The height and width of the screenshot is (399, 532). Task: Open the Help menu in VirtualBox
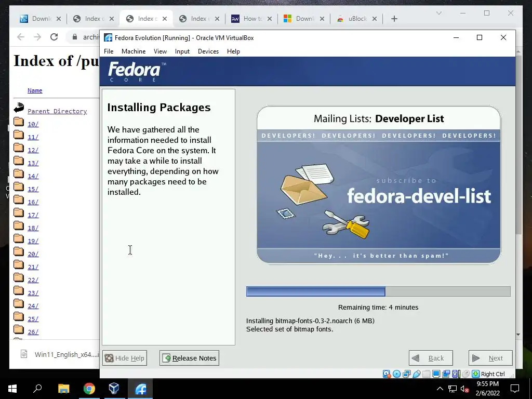click(x=233, y=51)
